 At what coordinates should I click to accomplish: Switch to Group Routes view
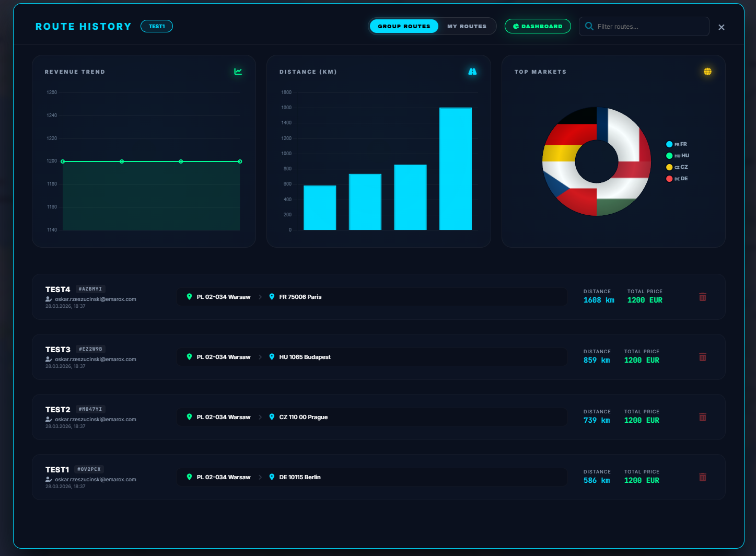tap(404, 26)
